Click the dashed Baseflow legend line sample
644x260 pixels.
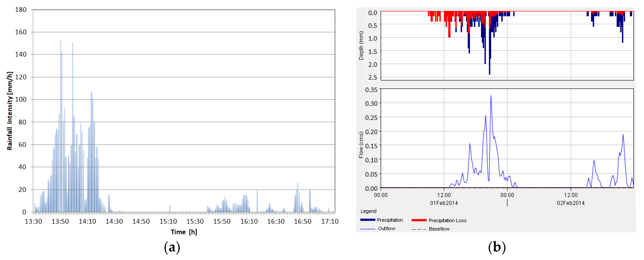(419, 229)
